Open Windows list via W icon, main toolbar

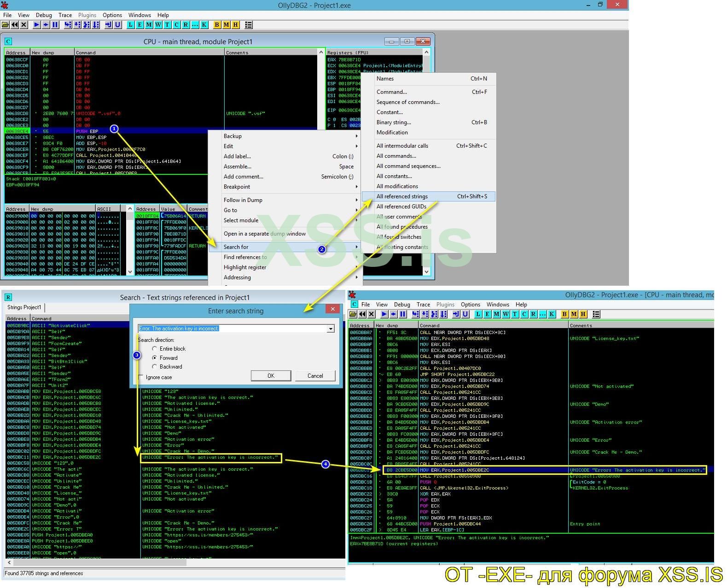click(x=158, y=25)
